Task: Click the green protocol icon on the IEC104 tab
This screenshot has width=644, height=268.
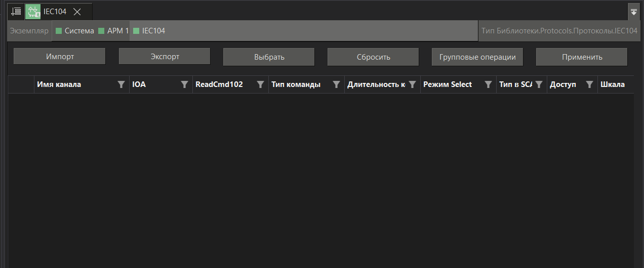Action: coord(33,11)
